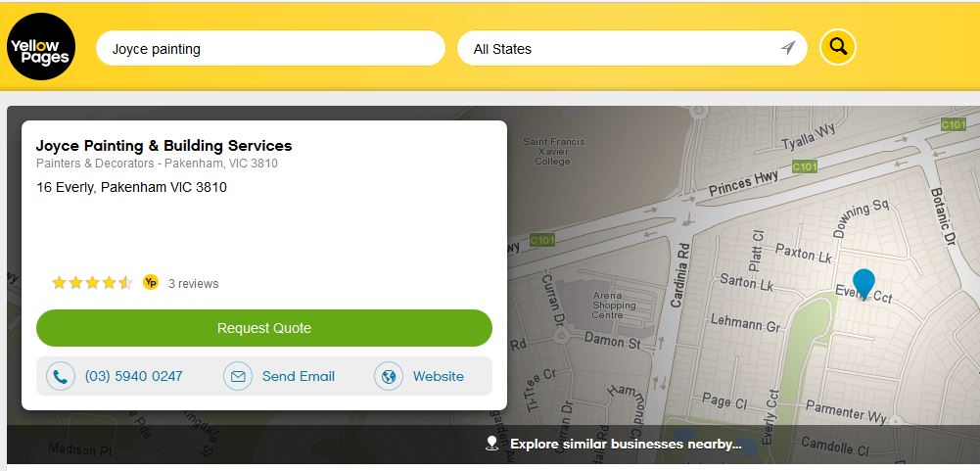This screenshot has height=471, width=980.
Task: Click the Downing Sq map label
Action: (x=861, y=219)
